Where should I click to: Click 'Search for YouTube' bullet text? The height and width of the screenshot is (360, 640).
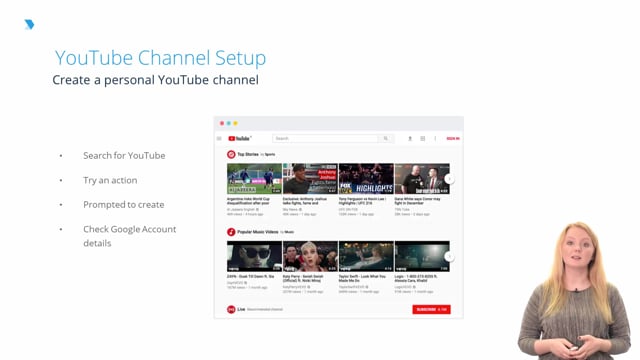click(124, 156)
